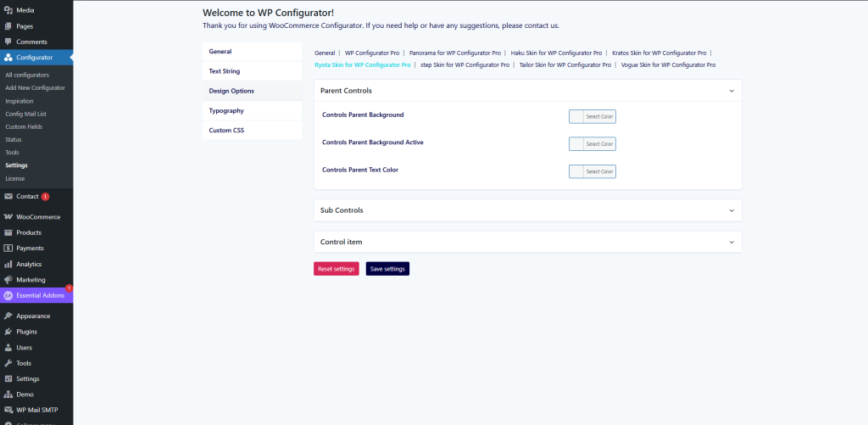The width and height of the screenshot is (868, 425).
Task: Open Config Mail List submenu item
Action: click(25, 114)
